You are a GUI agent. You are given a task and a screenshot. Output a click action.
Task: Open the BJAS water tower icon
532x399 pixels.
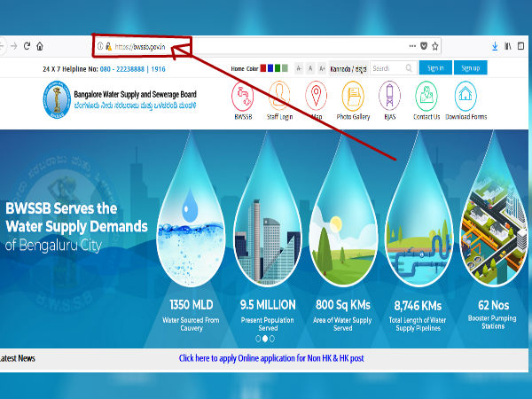[x=389, y=96]
